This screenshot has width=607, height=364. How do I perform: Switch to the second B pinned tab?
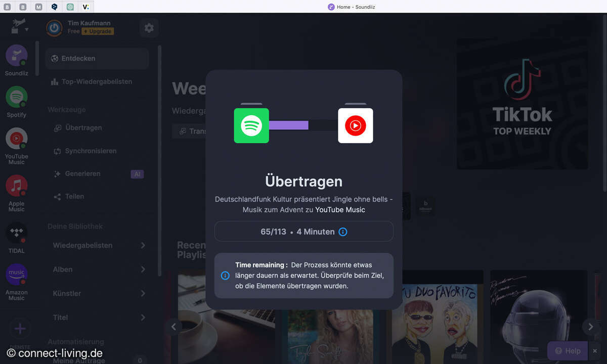23,7
